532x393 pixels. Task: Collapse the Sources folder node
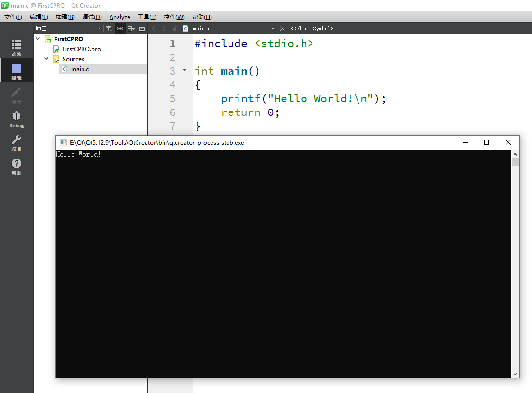pyautogui.click(x=46, y=59)
